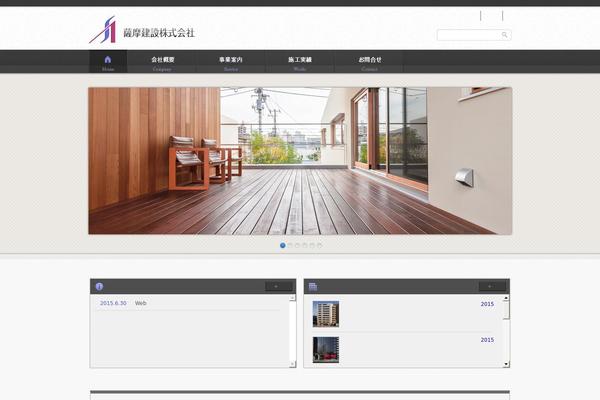Image resolution: width=600 pixels, height=400 pixels.
Task: Select the fourth slideshow pagination dot
Action: (305, 245)
